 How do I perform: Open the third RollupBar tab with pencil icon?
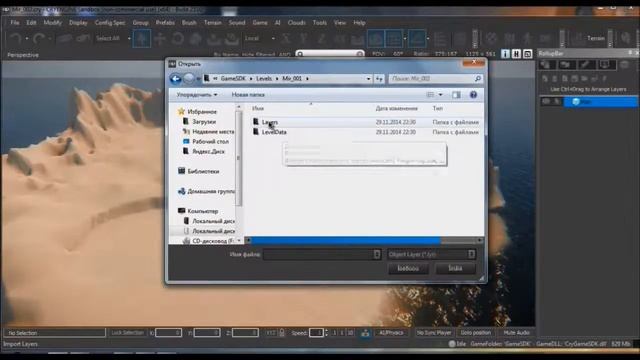(586, 64)
